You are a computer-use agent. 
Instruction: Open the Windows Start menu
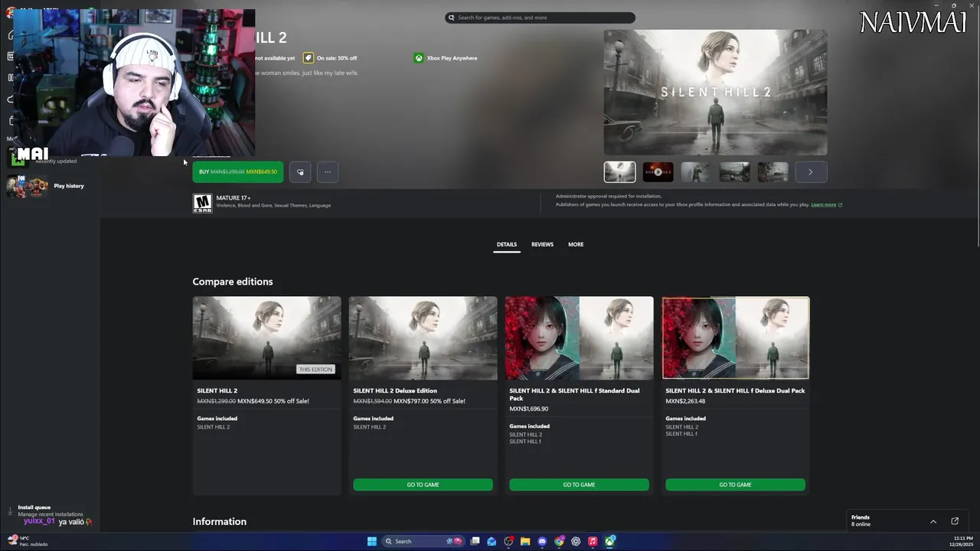click(x=372, y=541)
